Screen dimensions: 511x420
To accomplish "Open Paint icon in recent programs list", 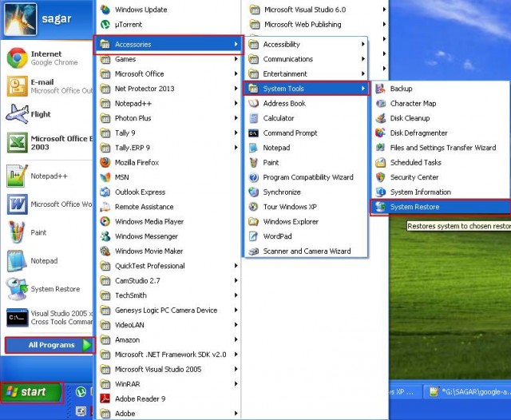I will [17, 232].
